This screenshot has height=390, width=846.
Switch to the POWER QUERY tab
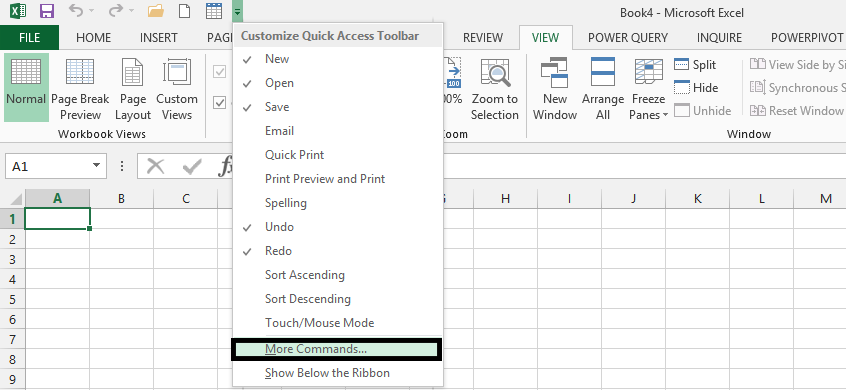628,38
